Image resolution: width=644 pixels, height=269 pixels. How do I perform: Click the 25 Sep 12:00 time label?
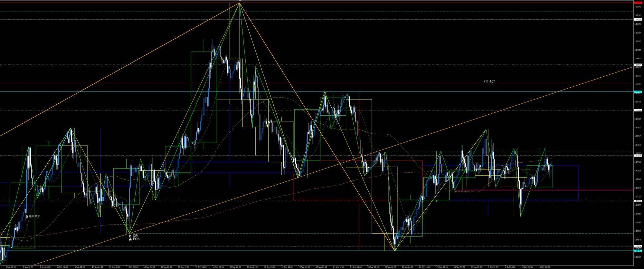coord(390,267)
